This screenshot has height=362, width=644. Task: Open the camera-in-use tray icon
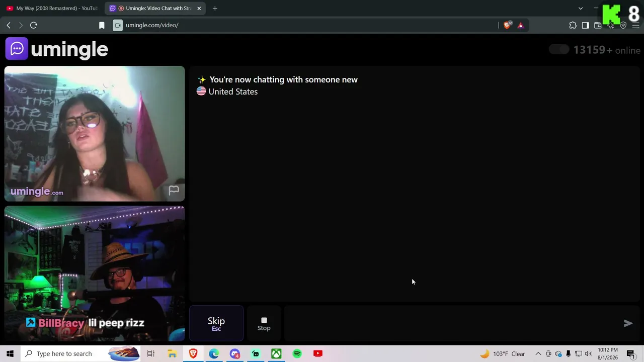click(x=548, y=353)
